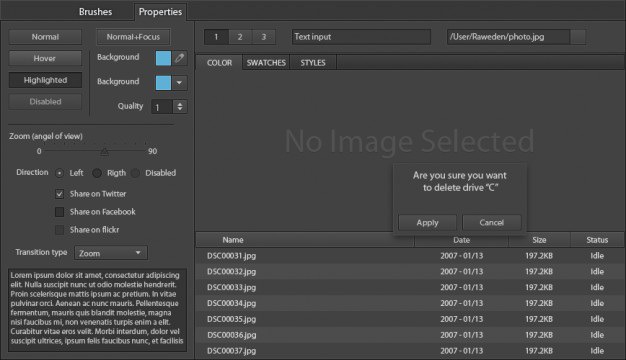Select the Left direction radio button
The image size is (626, 360).
(x=59, y=173)
